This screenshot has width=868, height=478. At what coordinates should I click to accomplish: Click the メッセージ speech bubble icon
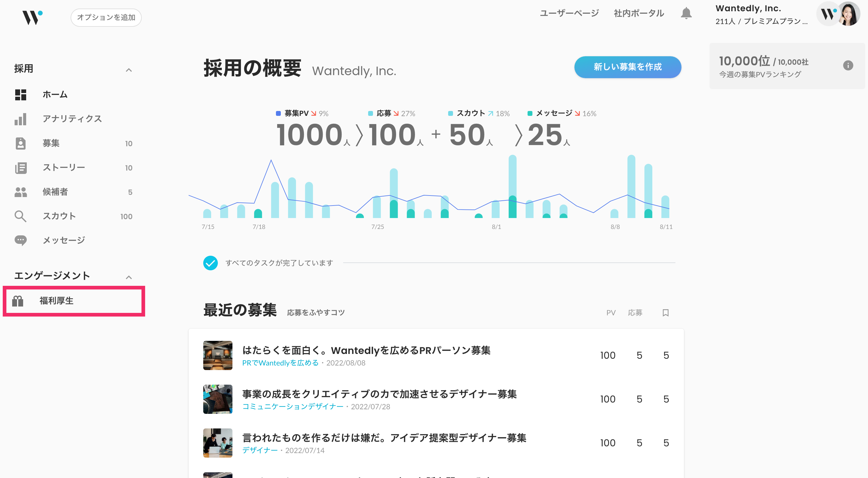coord(21,240)
